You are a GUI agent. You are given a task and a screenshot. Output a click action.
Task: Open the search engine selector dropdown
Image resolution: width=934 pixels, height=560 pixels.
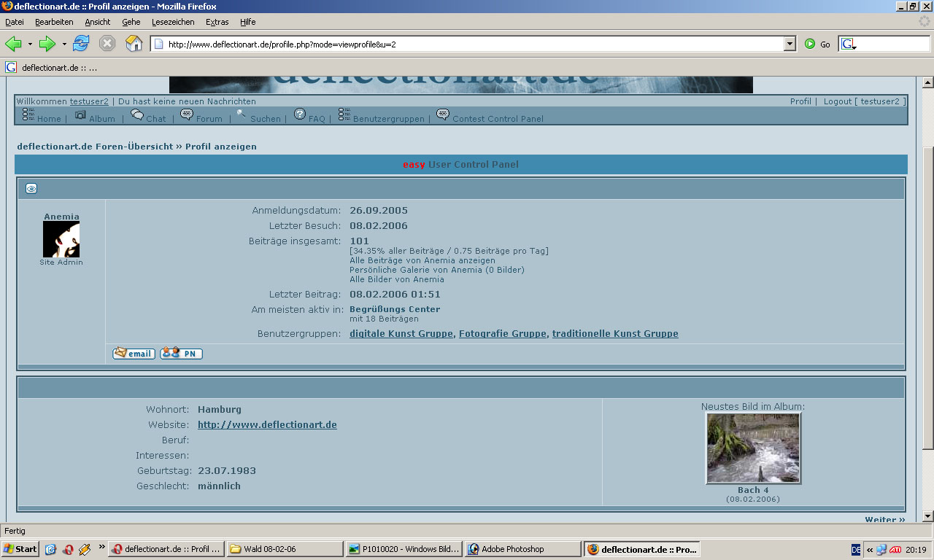pyautogui.click(x=849, y=44)
